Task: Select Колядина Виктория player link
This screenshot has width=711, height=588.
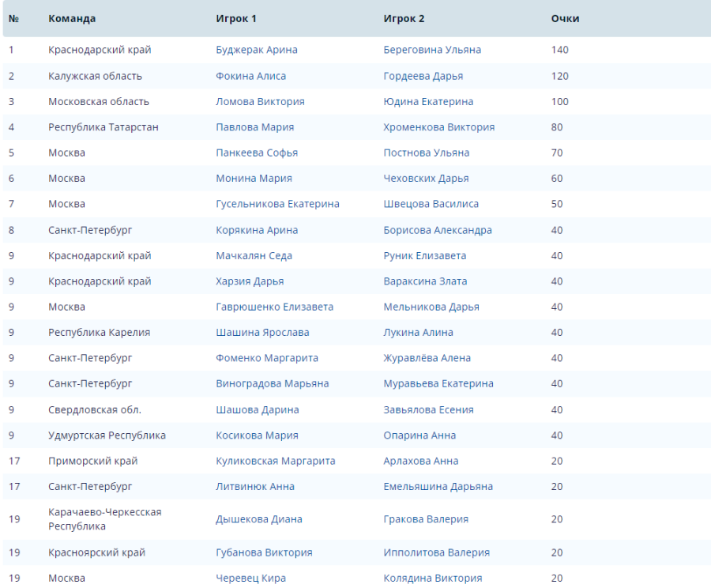Action: pyautogui.click(x=432, y=578)
